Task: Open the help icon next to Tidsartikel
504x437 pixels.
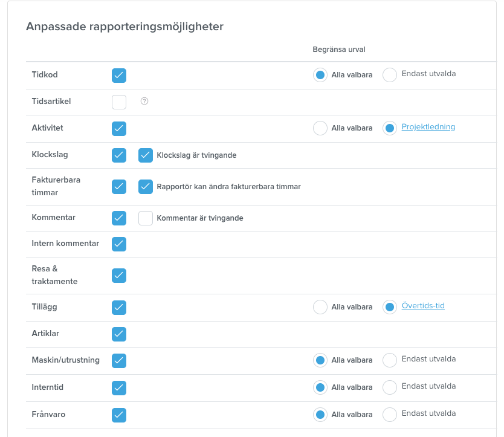Action: [x=144, y=102]
